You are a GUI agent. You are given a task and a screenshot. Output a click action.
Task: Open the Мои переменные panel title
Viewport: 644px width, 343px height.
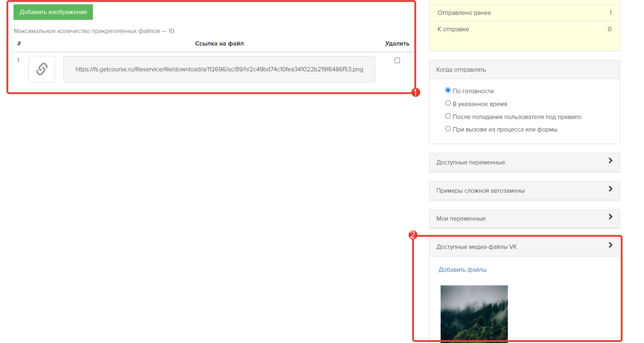tap(461, 219)
